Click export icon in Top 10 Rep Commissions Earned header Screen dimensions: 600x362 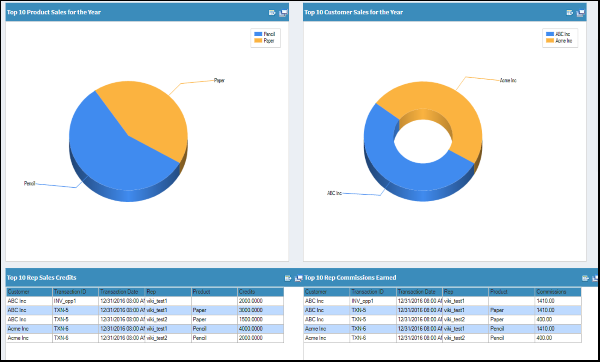click(585, 278)
